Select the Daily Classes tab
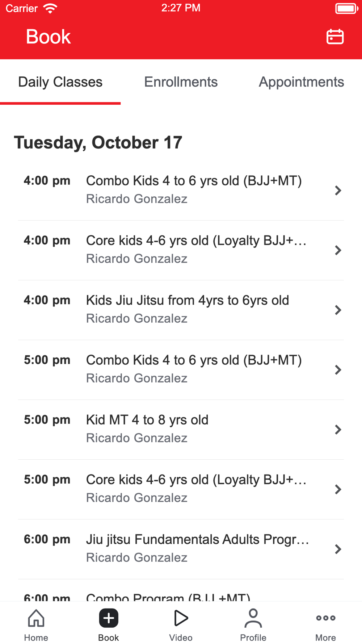 (60, 82)
